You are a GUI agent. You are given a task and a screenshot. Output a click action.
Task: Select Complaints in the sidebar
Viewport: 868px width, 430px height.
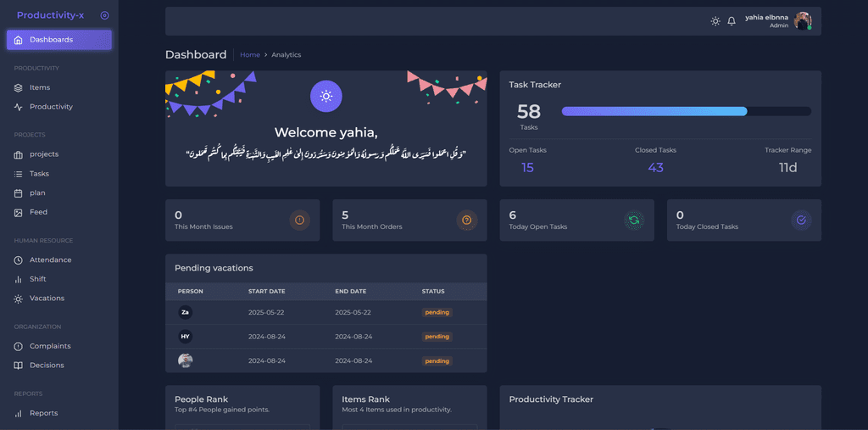pos(59,346)
